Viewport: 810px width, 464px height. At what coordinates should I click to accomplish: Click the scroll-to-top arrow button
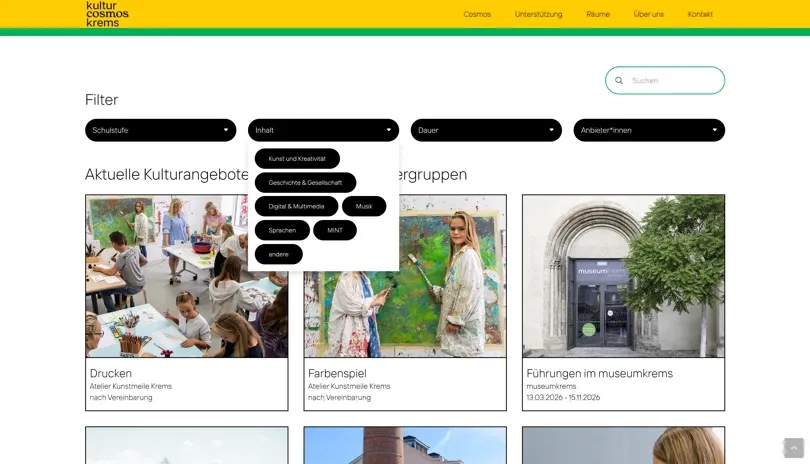coord(793,447)
